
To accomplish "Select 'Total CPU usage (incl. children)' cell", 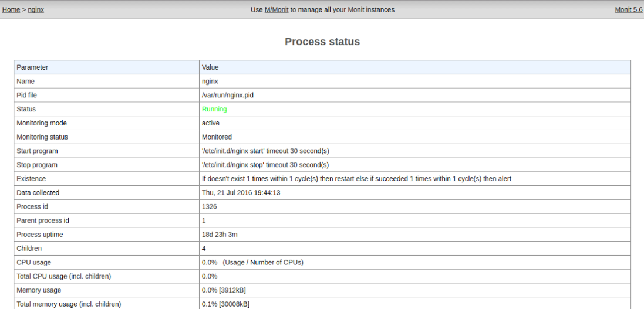I will pyautogui.click(x=107, y=277).
